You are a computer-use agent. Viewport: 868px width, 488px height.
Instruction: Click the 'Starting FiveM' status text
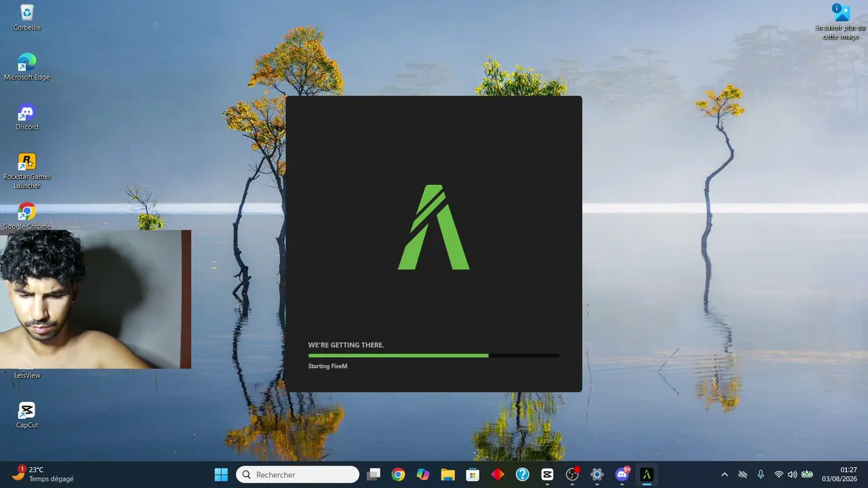click(328, 366)
